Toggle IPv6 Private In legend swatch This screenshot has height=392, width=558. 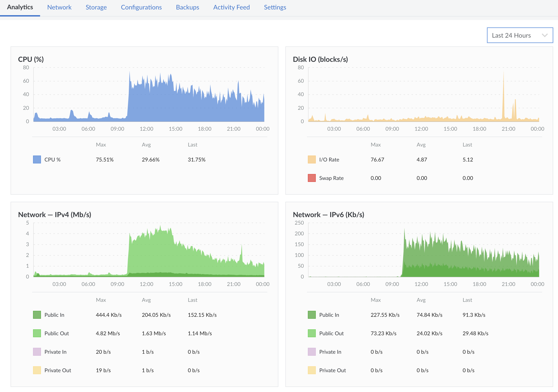tap(312, 352)
